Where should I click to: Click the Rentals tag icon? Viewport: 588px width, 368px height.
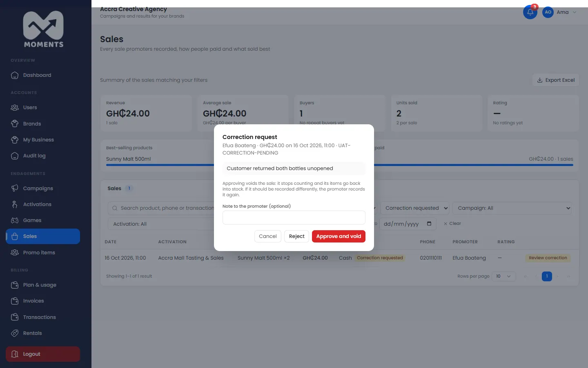point(15,333)
